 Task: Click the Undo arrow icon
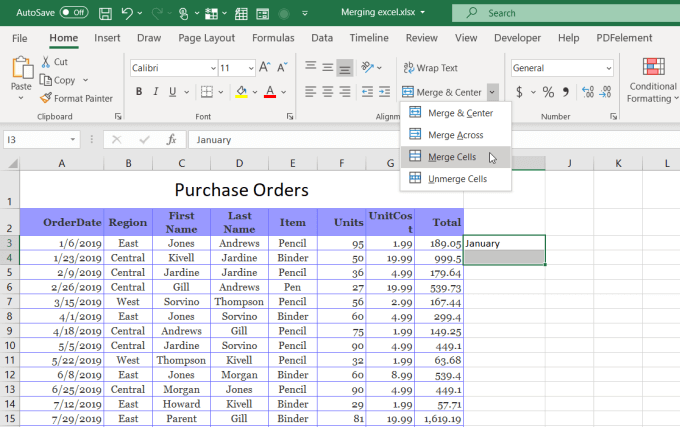coord(127,13)
